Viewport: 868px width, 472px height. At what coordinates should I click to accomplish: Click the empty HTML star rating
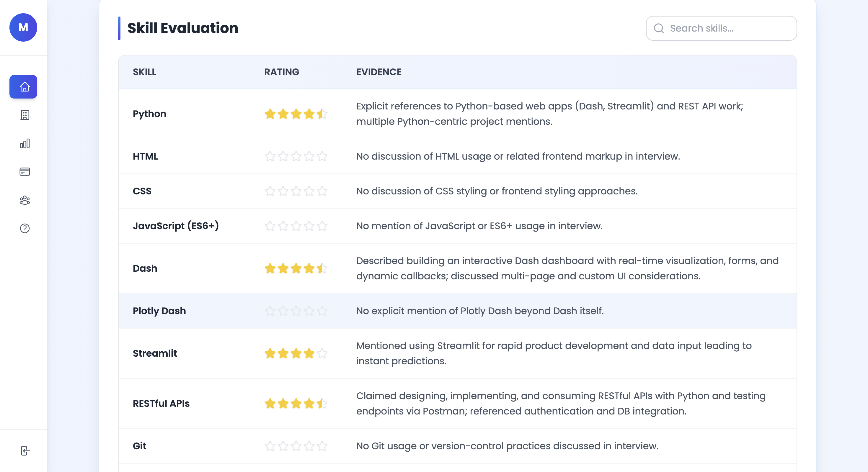click(296, 156)
